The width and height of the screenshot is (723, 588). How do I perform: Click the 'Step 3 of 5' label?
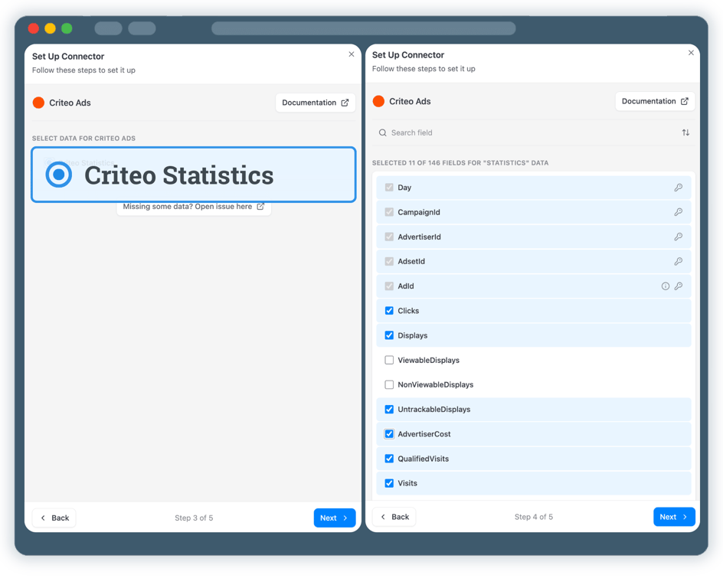(x=194, y=518)
